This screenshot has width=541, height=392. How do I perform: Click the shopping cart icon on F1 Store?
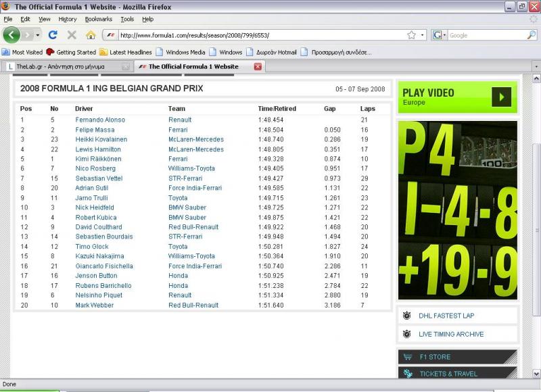pos(408,357)
